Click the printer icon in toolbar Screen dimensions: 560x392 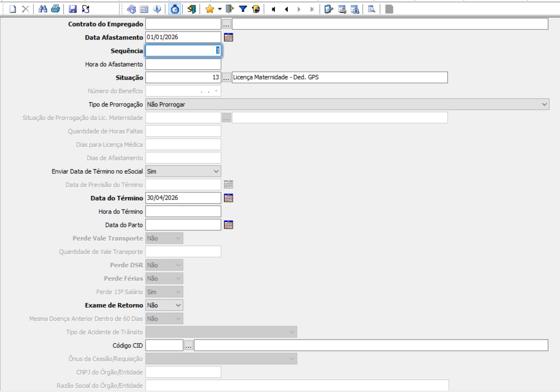(55, 9)
